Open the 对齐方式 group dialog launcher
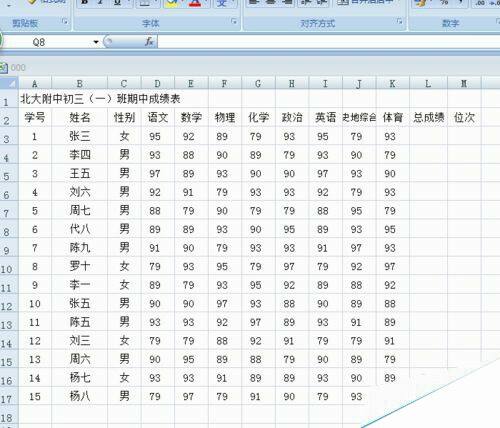The width and height of the screenshot is (500, 428). pos(399,22)
